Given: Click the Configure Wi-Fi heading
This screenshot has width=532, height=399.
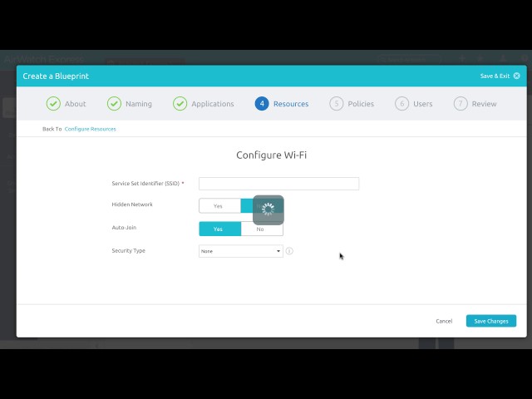Looking at the screenshot, I should click(272, 155).
